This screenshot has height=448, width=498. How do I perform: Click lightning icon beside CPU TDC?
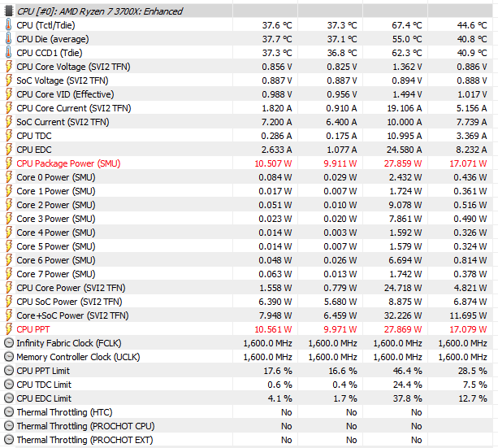pyautogui.click(x=9, y=136)
